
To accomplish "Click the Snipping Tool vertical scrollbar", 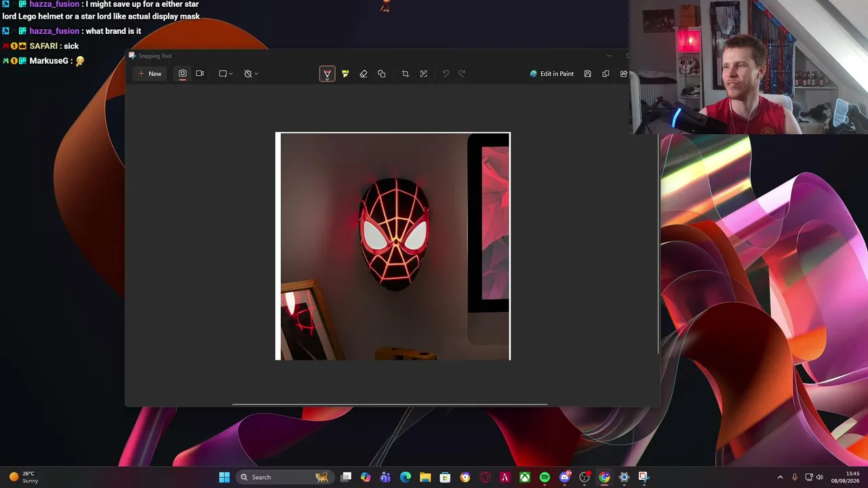I will 659,244.
